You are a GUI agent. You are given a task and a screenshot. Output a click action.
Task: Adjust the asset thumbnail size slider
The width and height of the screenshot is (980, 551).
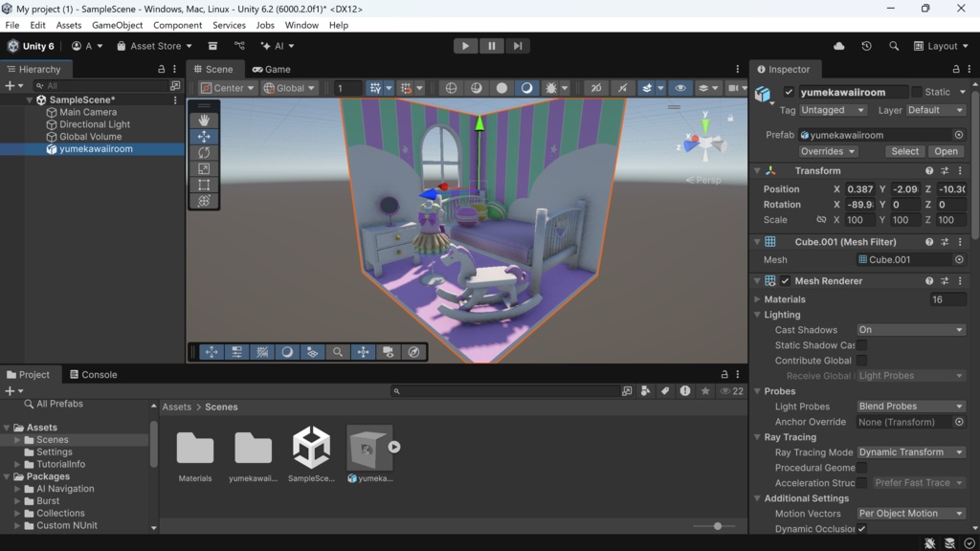718,526
